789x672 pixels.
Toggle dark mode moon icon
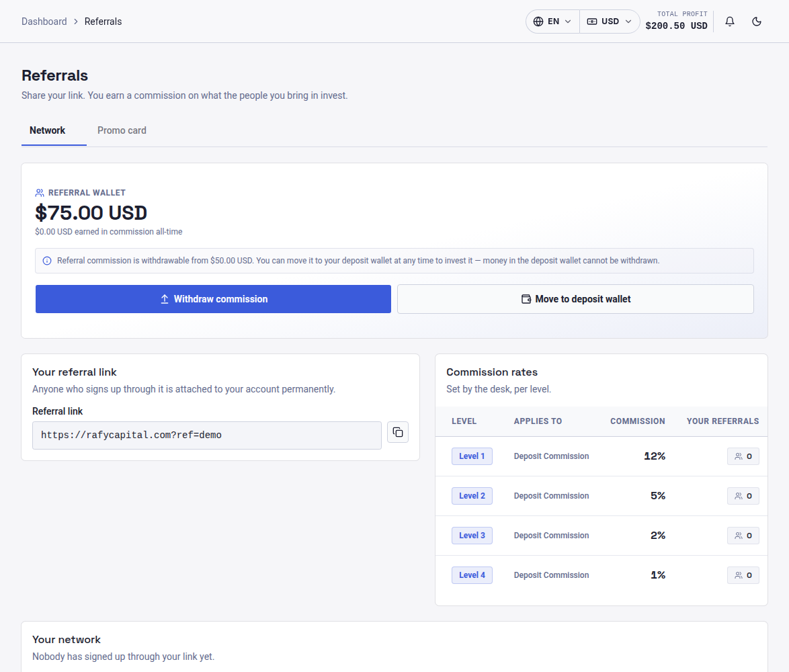click(756, 21)
